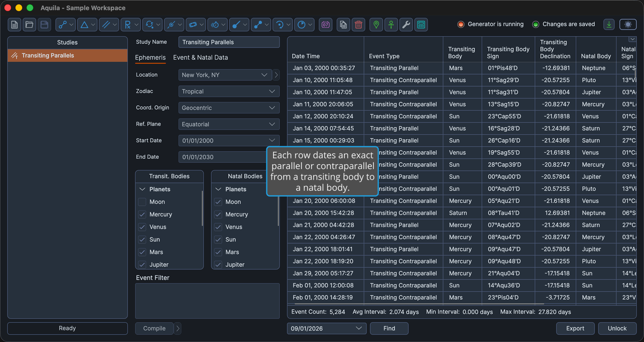Click the Find button

389,328
